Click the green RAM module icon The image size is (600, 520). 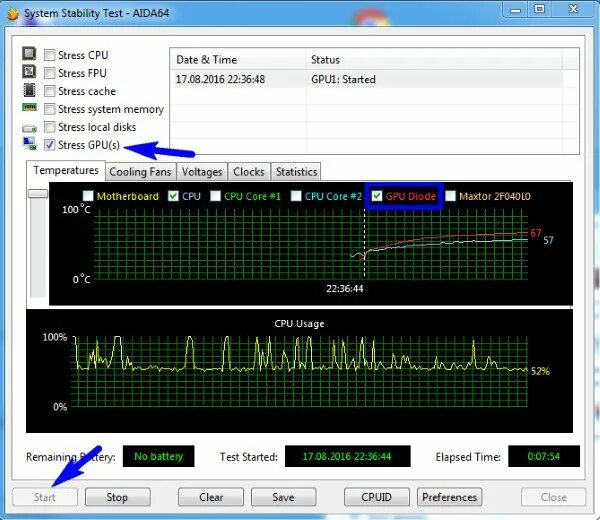click(29, 107)
